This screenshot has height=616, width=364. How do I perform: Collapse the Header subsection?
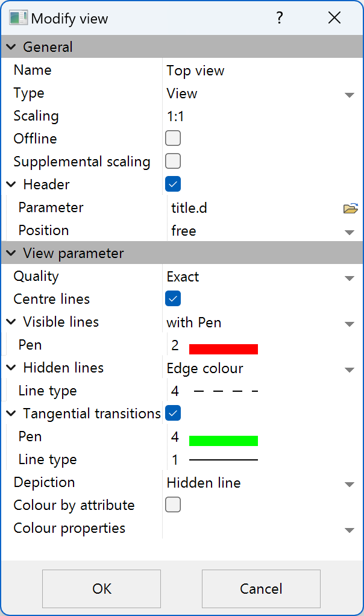pos(10,184)
